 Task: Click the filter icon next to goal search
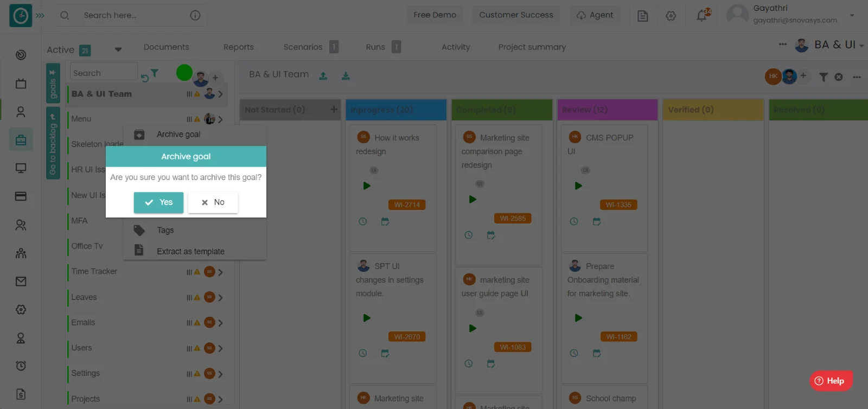pyautogui.click(x=155, y=73)
